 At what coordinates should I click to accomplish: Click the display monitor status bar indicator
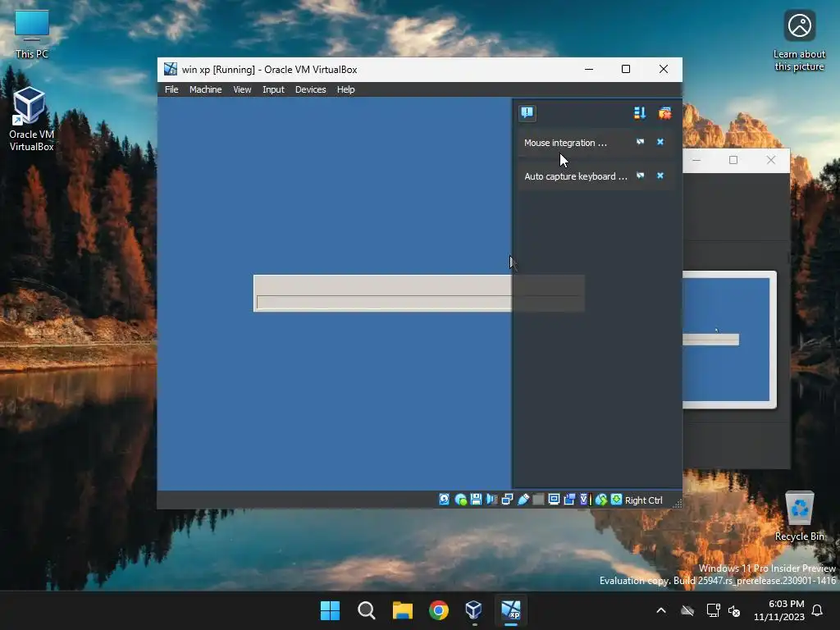tap(554, 500)
